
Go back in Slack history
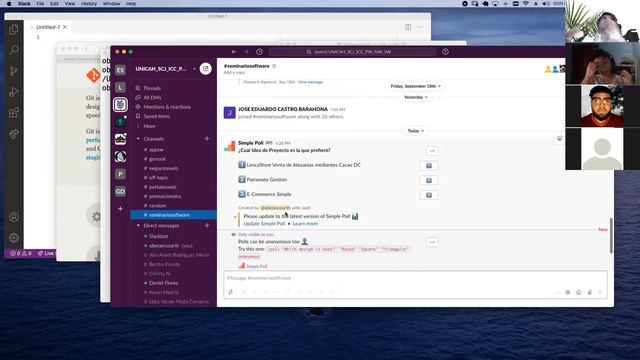pyautogui.click(x=234, y=52)
